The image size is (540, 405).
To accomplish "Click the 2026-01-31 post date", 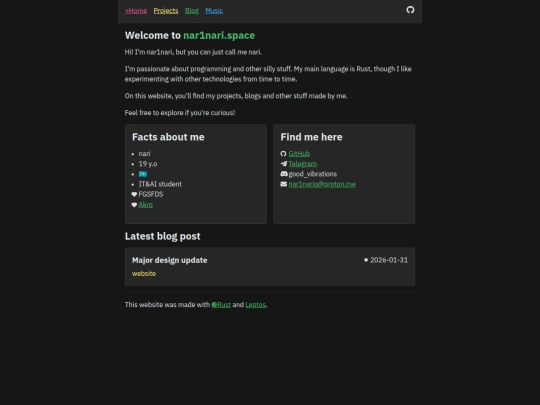I will [389, 260].
